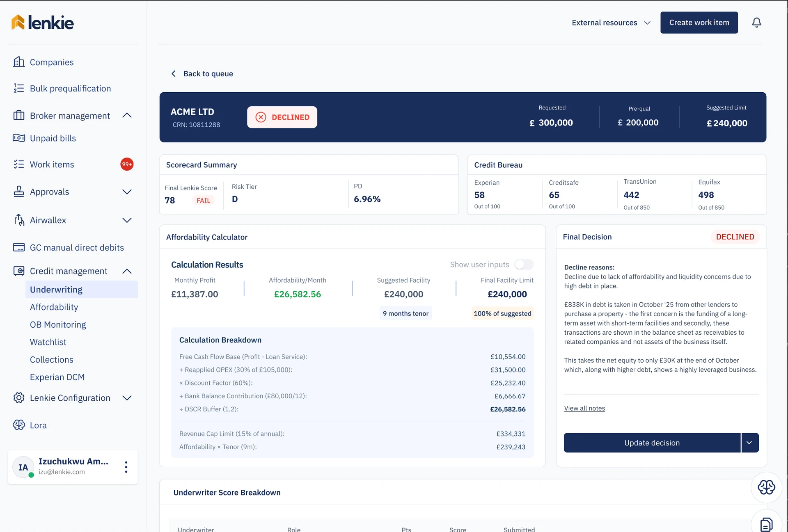This screenshot has width=788, height=532.
Task: Click the FAIL score badge
Action: (x=203, y=200)
